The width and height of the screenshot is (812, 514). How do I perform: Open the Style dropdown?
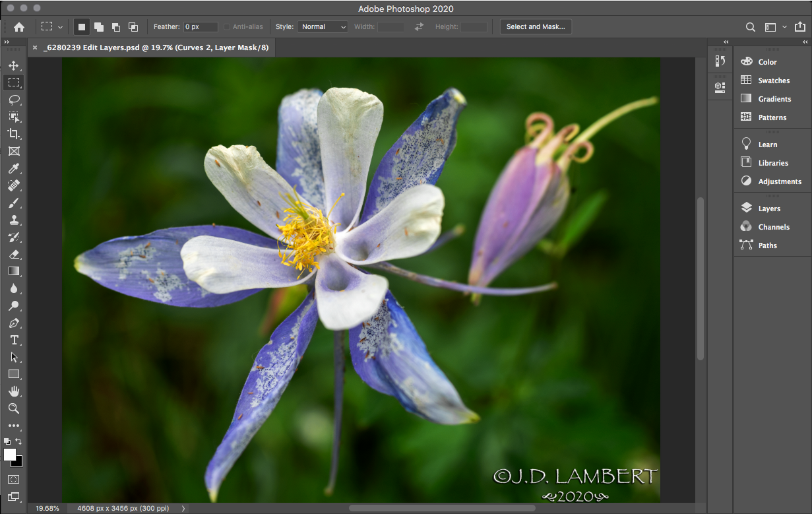[x=323, y=26]
